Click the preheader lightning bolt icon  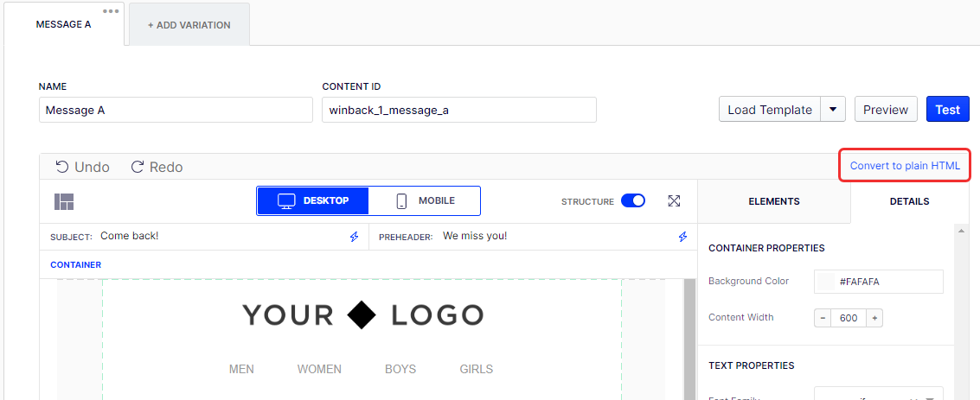682,237
